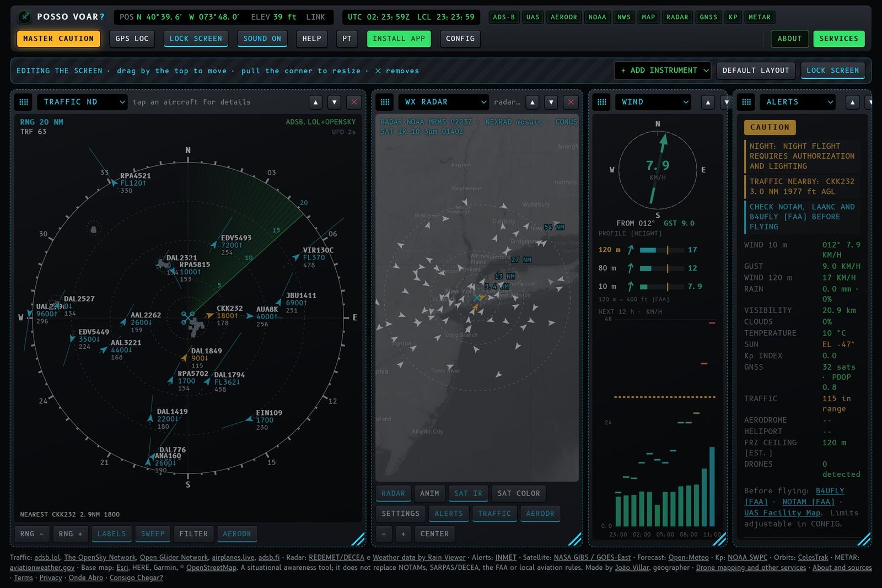Toggle LOCK SCREEN in the top toolbar
Viewport: 882px width, 588px height.
click(196, 39)
